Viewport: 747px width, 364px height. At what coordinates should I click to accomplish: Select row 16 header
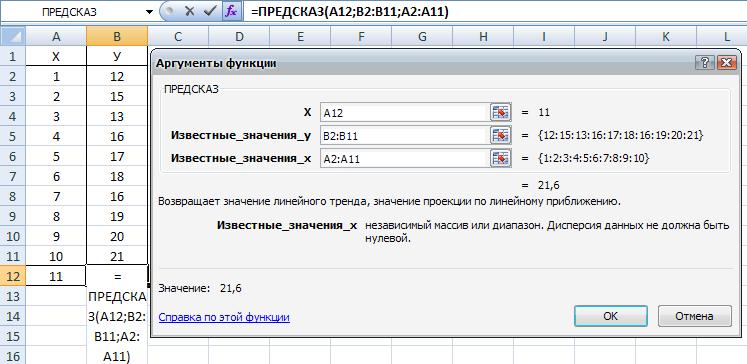13,356
